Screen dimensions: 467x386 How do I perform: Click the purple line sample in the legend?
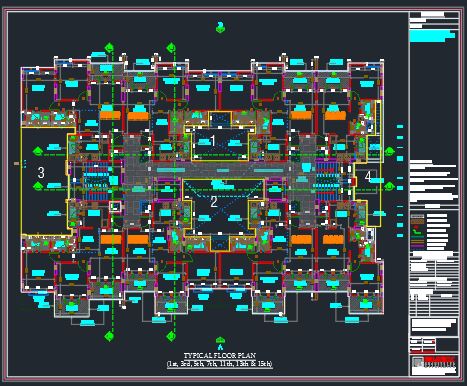417,246
